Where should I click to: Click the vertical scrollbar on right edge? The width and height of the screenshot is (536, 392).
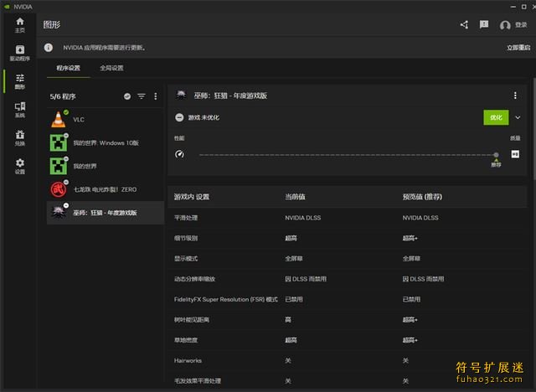click(x=534, y=128)
